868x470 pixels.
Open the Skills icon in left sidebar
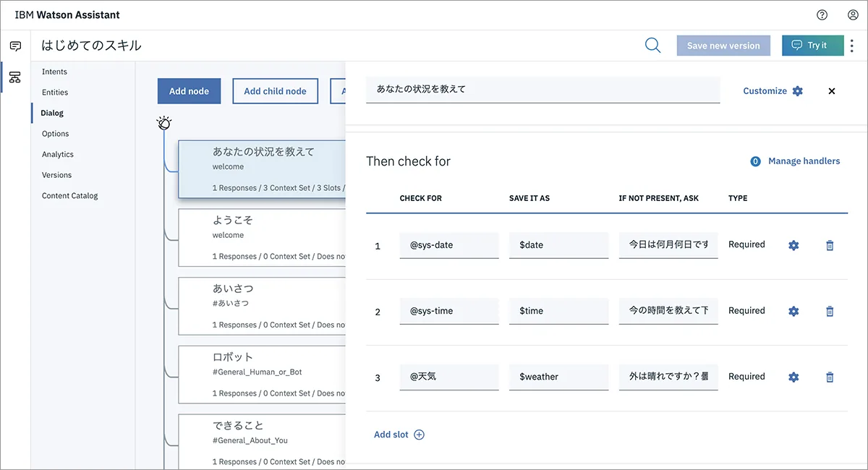[x=15, y=77]
